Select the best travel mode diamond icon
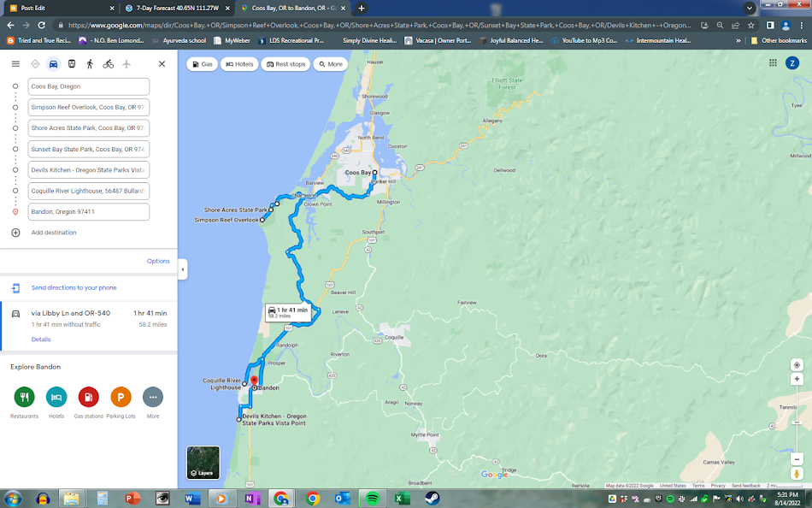The image size is (812, 508). [x=35, y=64]
